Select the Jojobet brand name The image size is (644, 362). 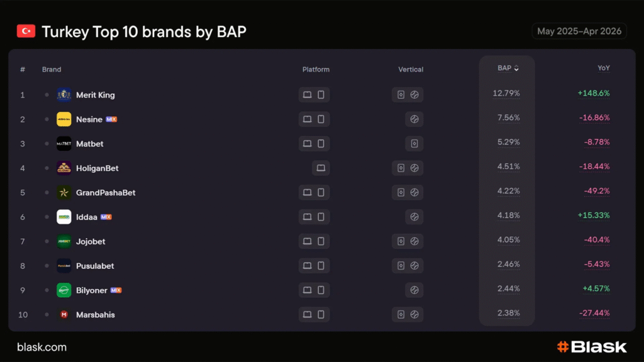click(91, 241)
